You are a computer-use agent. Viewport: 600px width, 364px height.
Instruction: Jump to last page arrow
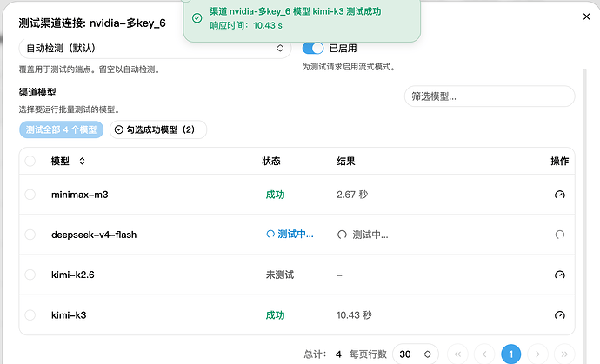(564, 354)
